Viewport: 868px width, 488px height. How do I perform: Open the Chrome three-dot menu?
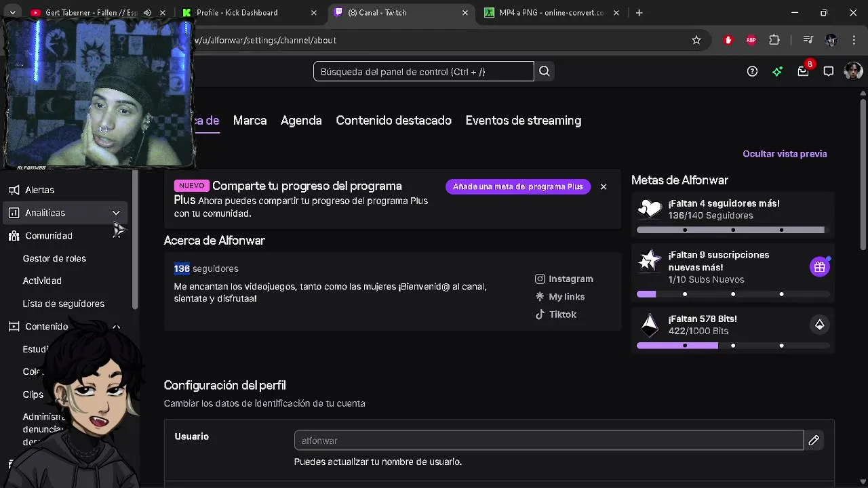pos(854,40)
